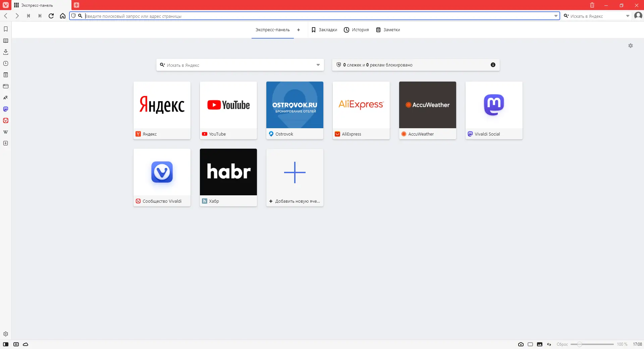Open the Downloads side panel

tap(6, 52)
